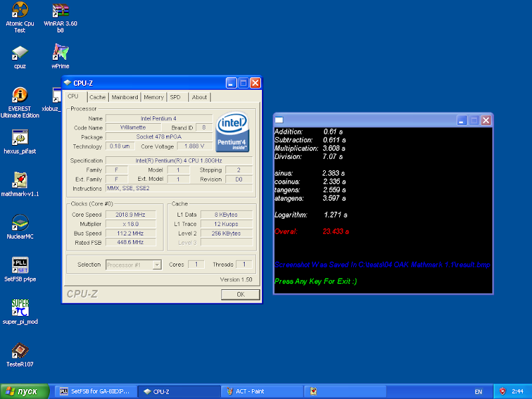Image resolution: width=532 pixels, height=399 pixels.
Task: Click the blue Screenshot Was Saved message
Action: pos(382,265)
